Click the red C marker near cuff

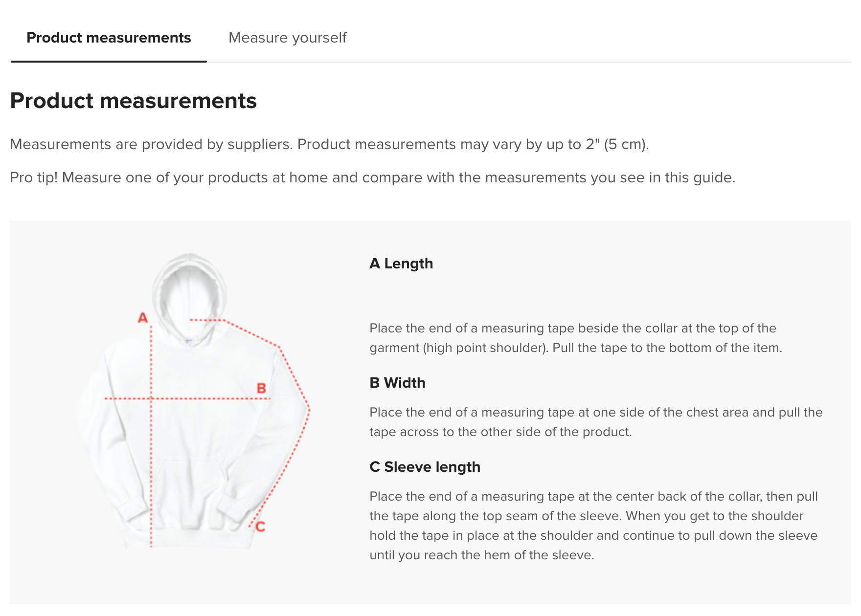(260, 527)
